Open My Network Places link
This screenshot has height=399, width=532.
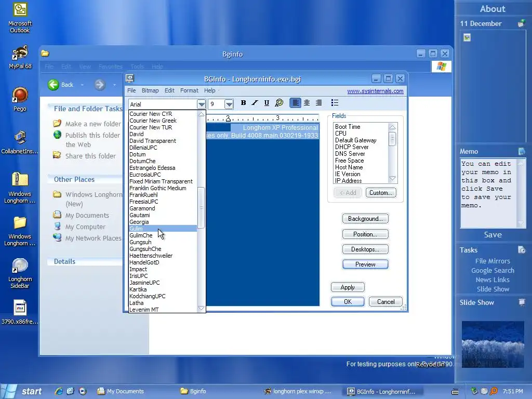tap(87, 238)
